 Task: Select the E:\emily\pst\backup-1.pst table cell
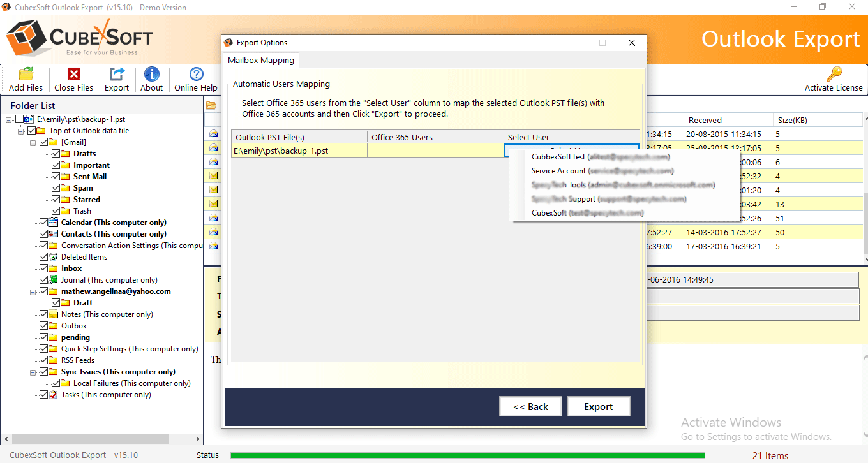pyautogui.click(x=299, y=151)
